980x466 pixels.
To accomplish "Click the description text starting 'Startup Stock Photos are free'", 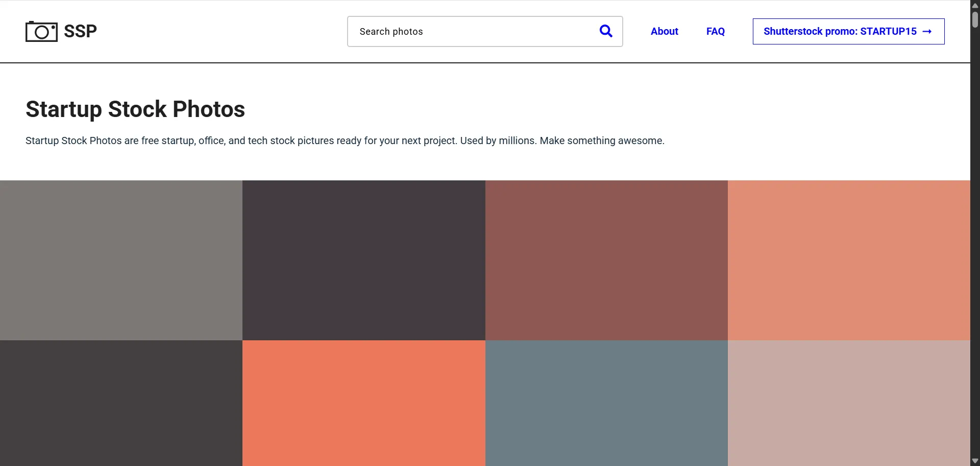I will click(345, 141).
